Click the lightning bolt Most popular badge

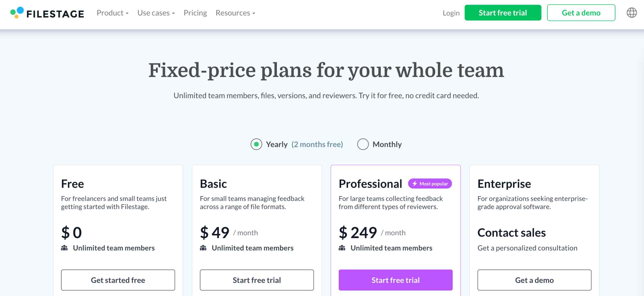[430, 184]
